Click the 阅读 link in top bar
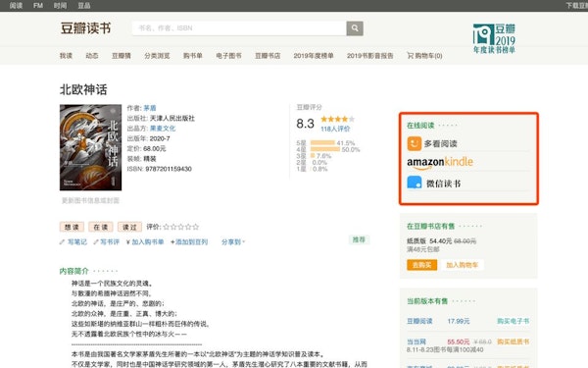This screenshot has height=368, width=588. pos(16,5)
